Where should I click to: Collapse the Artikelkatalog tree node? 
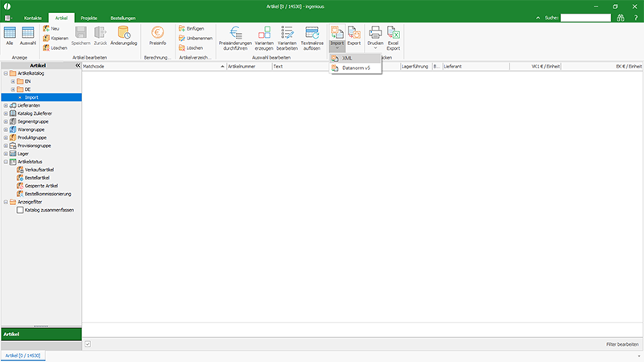[x=6, y=73]
